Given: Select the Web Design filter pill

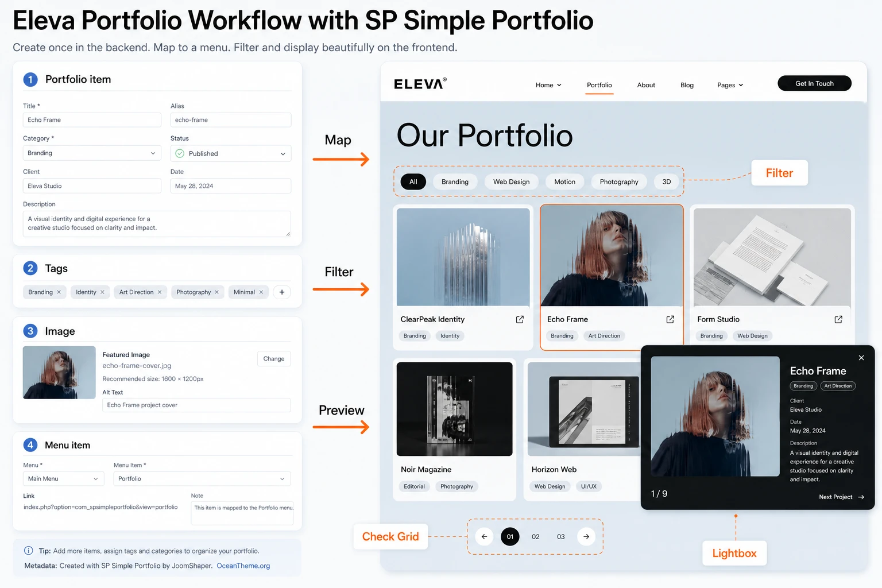Looking at the screenshot, I should [511, 182].
